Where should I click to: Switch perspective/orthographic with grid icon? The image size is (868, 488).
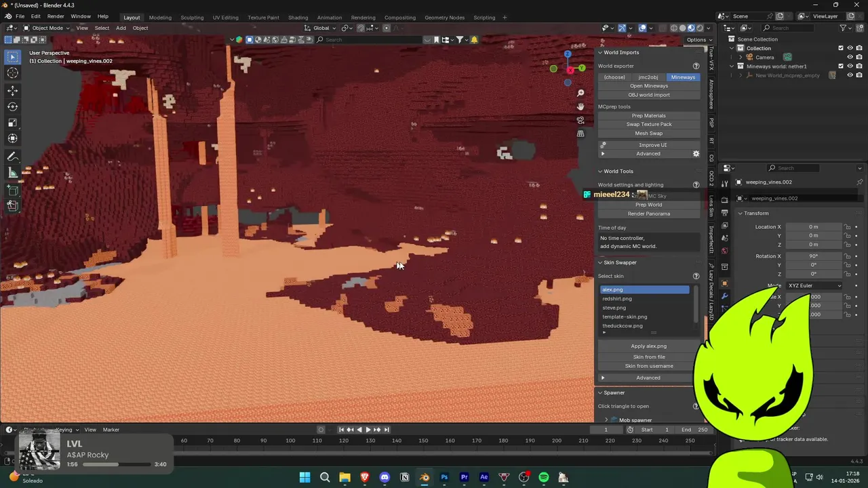pyautogui.click(x=580, y=134)
